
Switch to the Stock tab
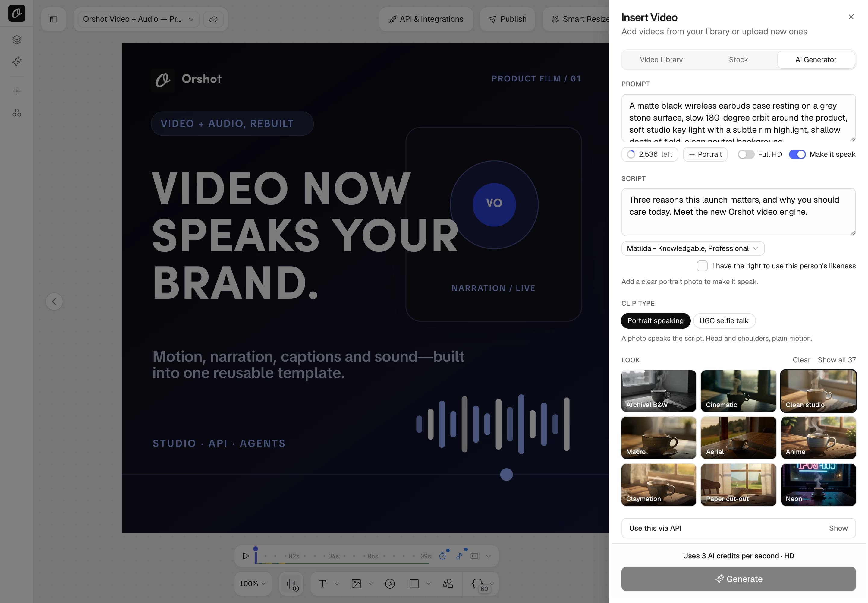[738, 60]
